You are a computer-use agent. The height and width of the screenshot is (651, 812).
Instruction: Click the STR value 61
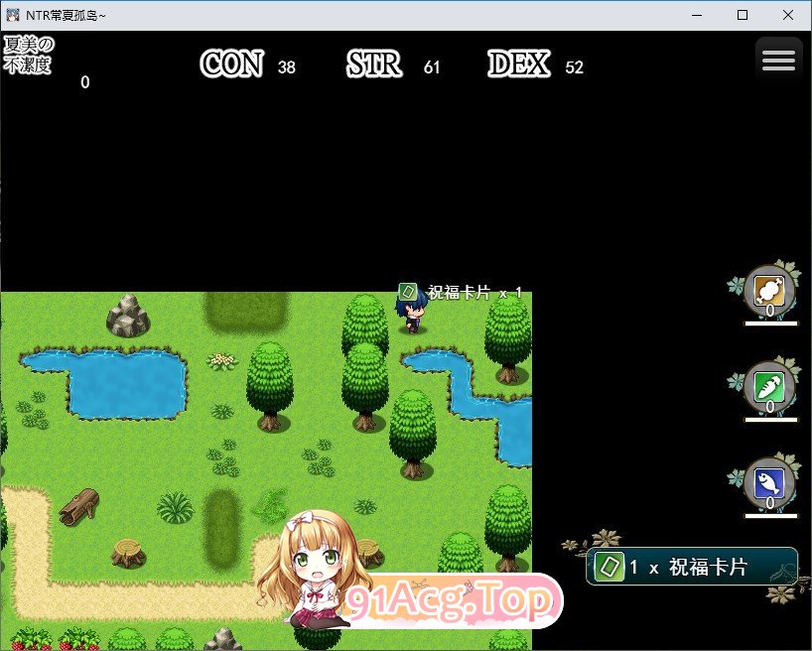pos(432,67)
